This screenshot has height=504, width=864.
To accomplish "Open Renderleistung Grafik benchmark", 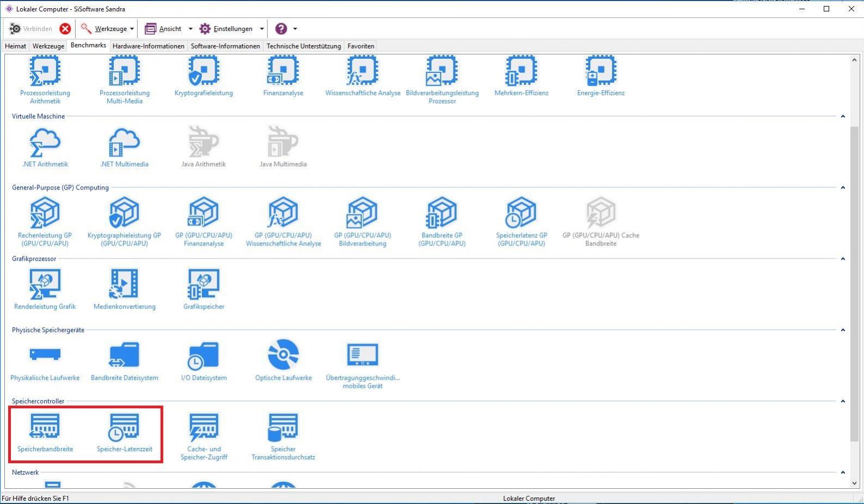I will pos(45,290).
